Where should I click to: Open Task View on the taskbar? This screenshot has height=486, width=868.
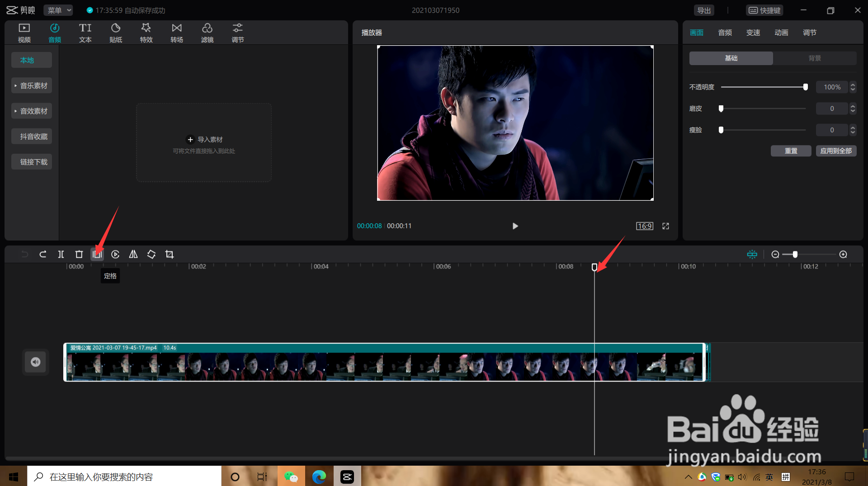coord(262,477)
